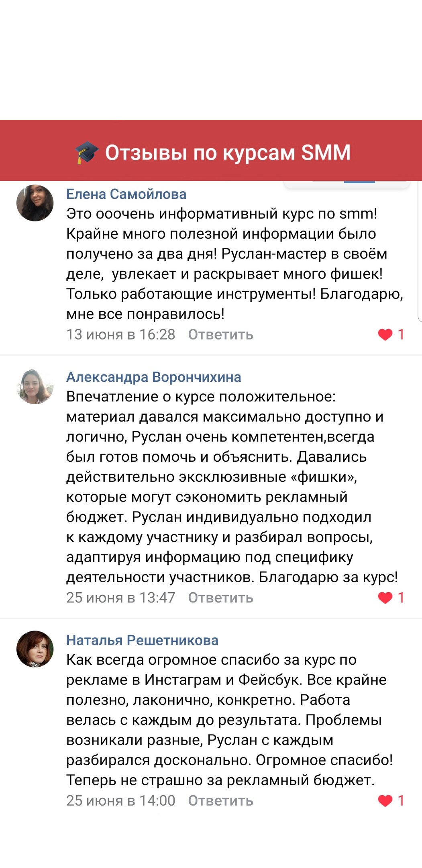This screenshot has width=422, height=868.
Task: Click Александра Ворончихина's comment text body
Action: tap(225, 487)
